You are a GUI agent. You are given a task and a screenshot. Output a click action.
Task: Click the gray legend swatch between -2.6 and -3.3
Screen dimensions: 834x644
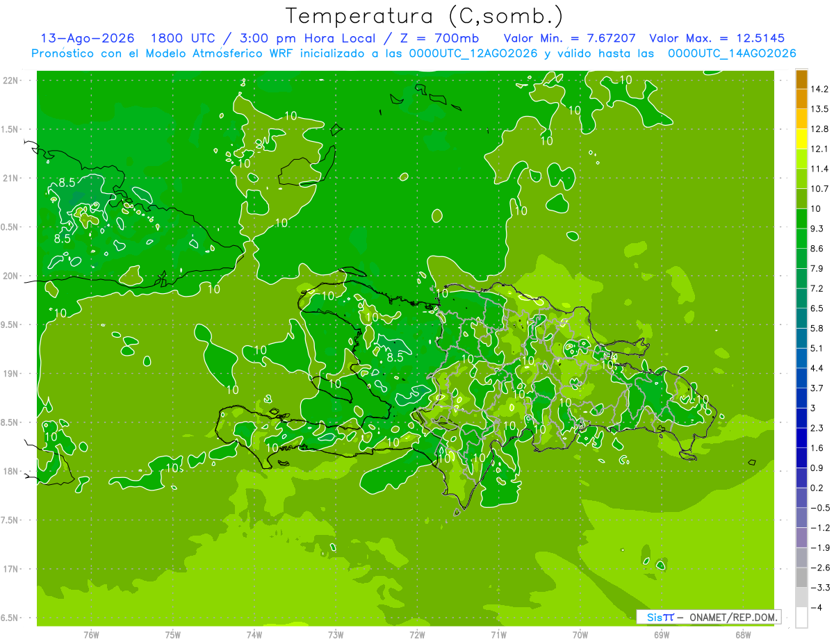(x=801, y=578)
